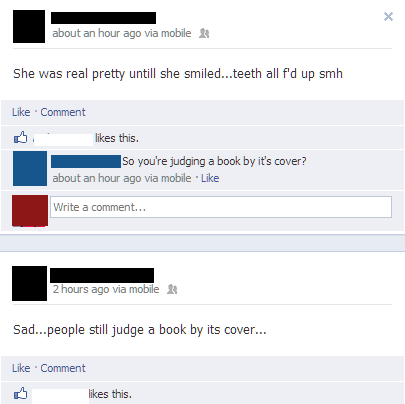This screenshot has height=404, width=405.
Task: Open the commenter's blue profile picture
Action: (30, 168)
